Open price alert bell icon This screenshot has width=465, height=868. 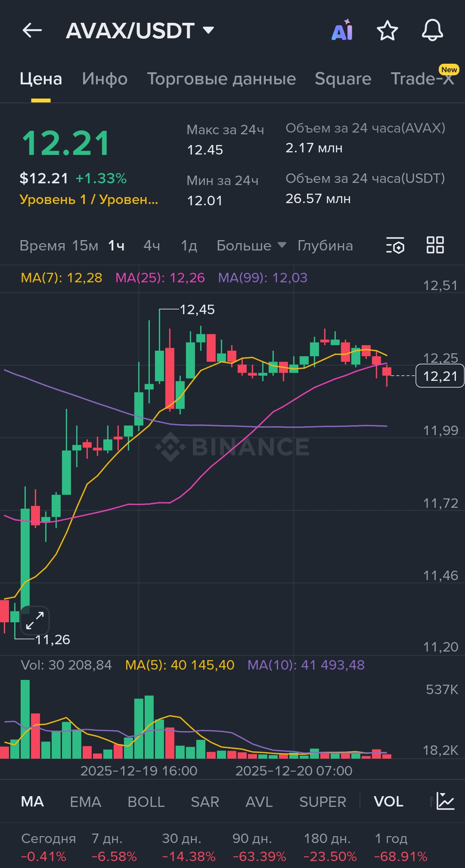432,30
